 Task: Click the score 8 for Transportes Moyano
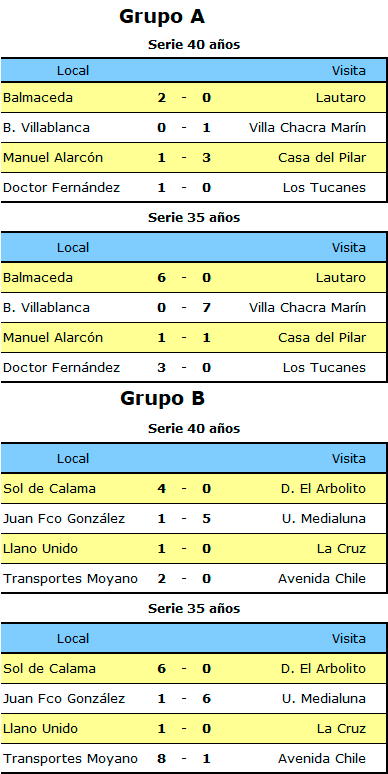coord(161,759)
